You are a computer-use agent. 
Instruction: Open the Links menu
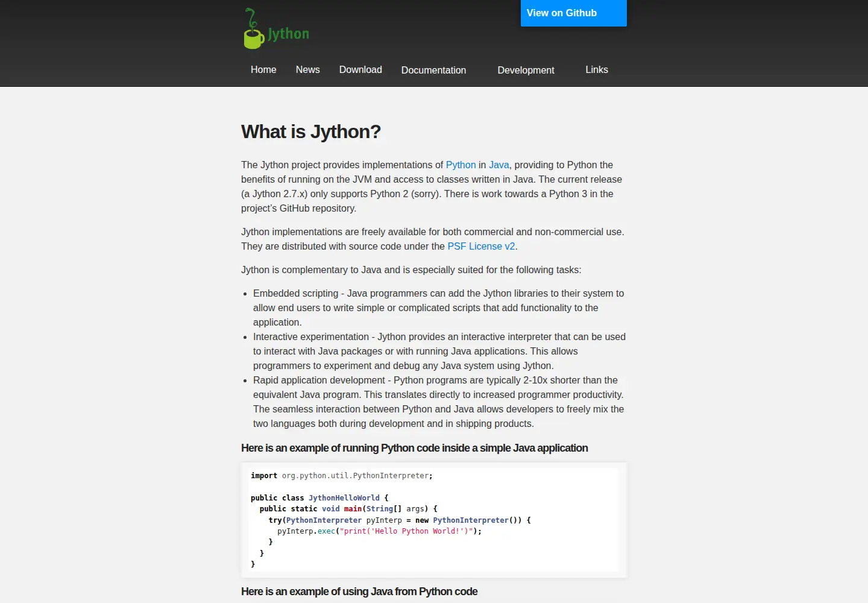click(597, 70)
